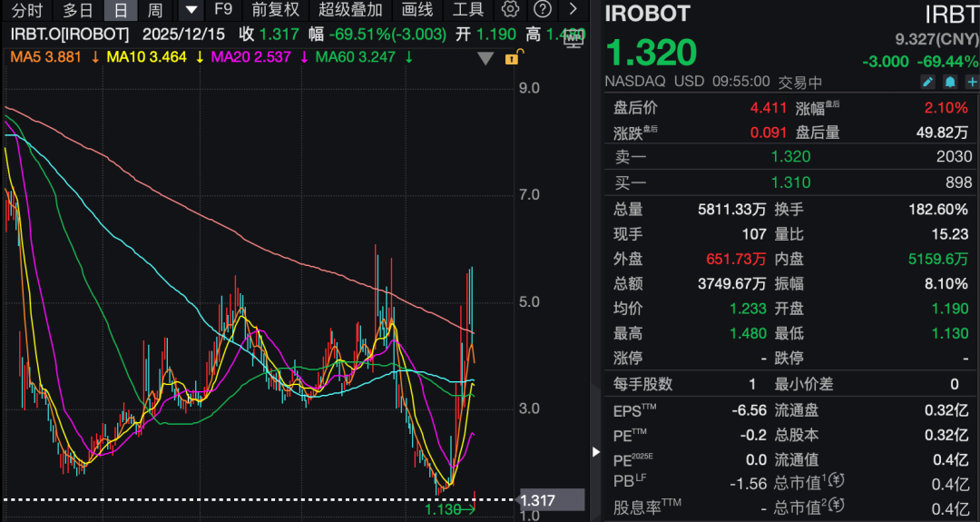Viewport: 980px width, 522px height.
Task: Click the 外盘 651.73万 value
Action: point(736,259)
